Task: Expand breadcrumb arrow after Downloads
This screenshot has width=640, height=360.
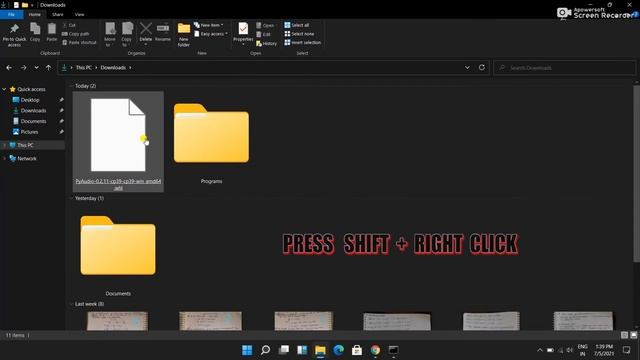Action: pos(130,67)
